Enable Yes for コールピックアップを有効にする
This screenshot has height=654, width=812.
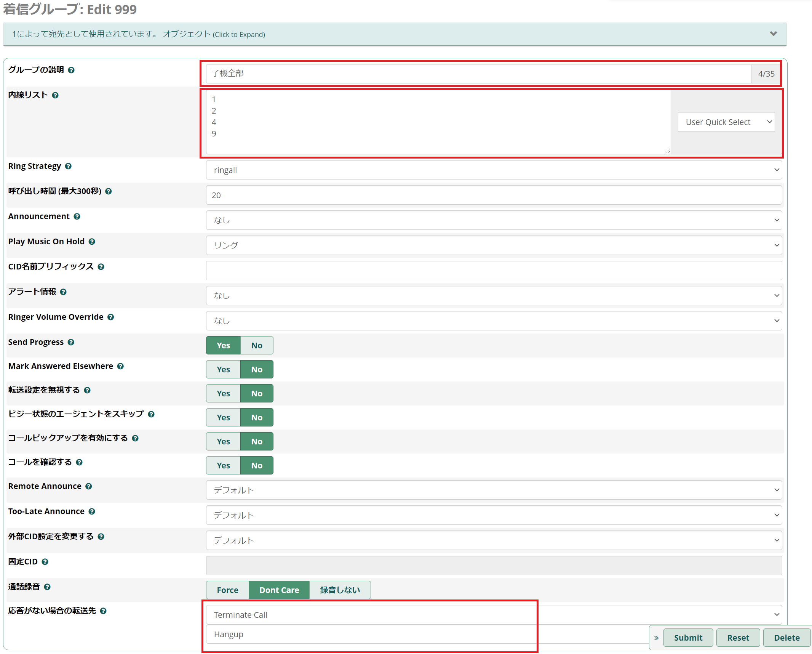pos(223,441)
